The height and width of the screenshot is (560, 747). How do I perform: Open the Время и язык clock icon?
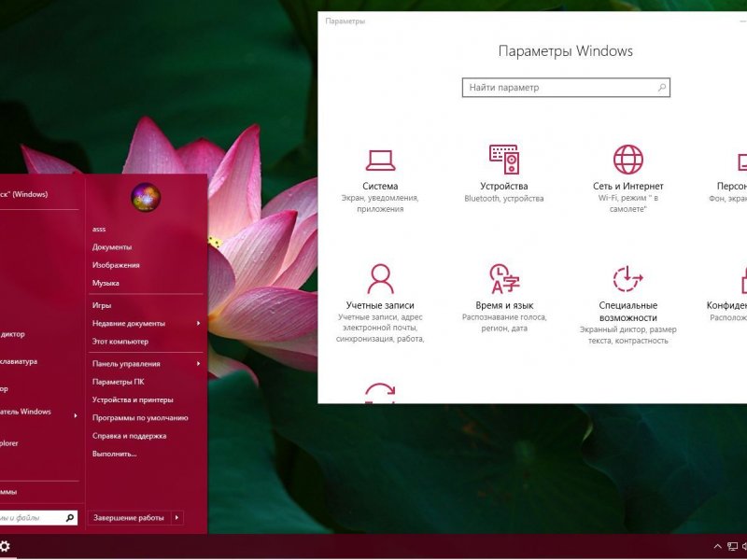click(504, 278)
